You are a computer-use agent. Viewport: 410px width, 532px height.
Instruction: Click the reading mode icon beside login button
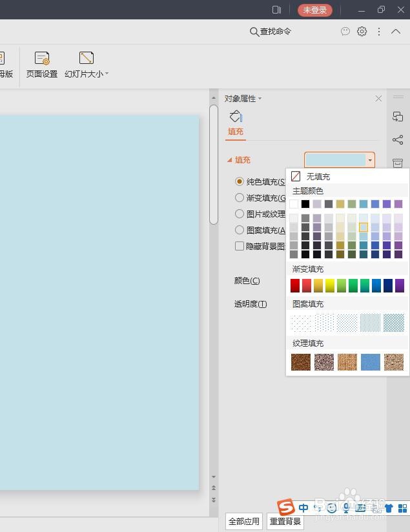[x=276, y=10]
